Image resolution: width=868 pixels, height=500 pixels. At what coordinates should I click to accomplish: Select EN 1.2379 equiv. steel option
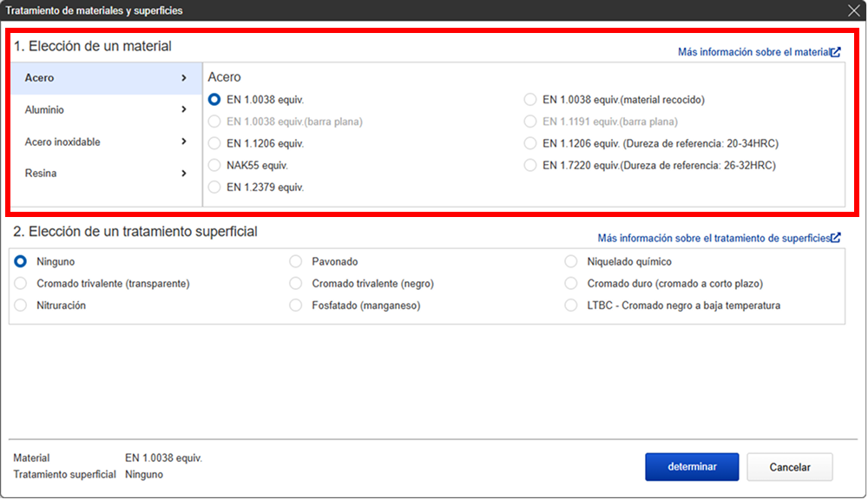click(214, 187)
